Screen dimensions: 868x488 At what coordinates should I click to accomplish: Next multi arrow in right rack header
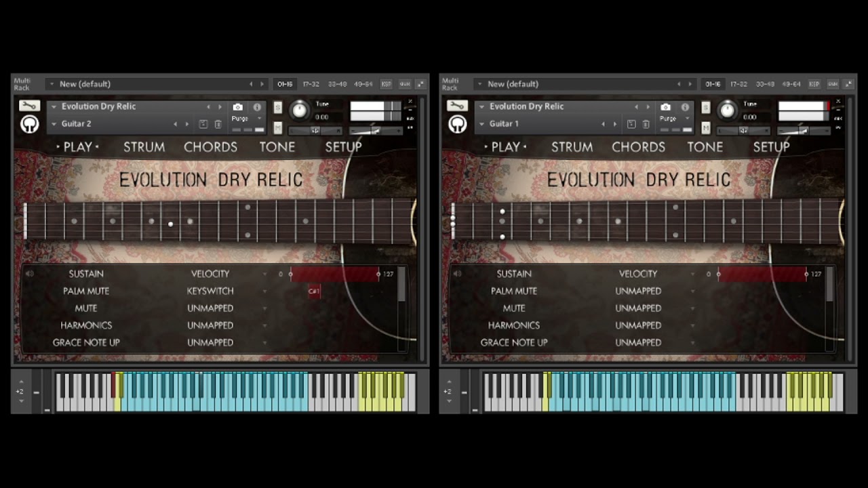690,84
